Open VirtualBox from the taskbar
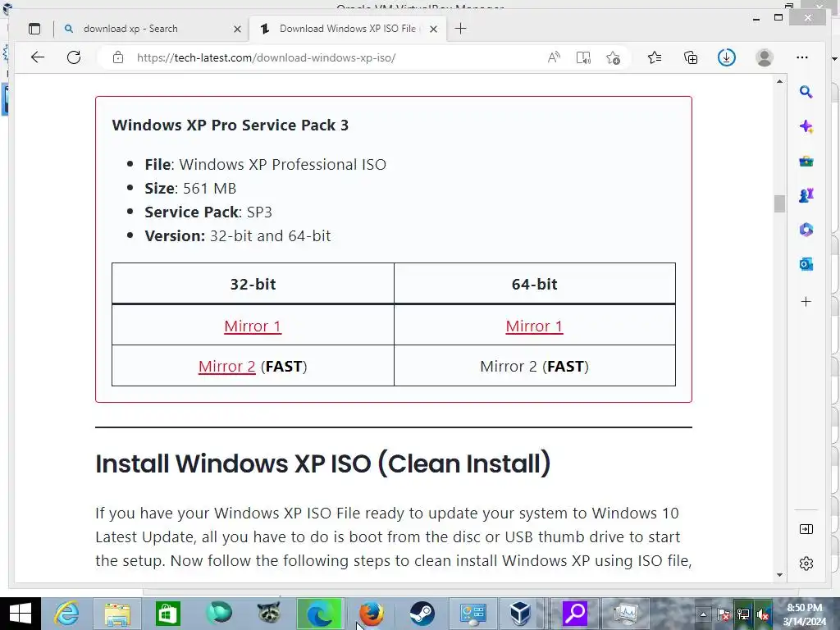 click(x=519, y=614)
